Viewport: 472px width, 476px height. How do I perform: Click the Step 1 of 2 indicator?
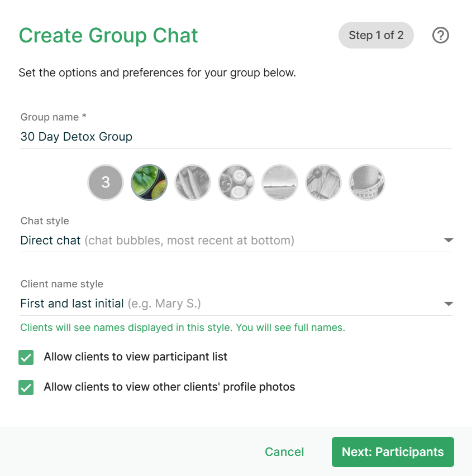pos(376,36)
